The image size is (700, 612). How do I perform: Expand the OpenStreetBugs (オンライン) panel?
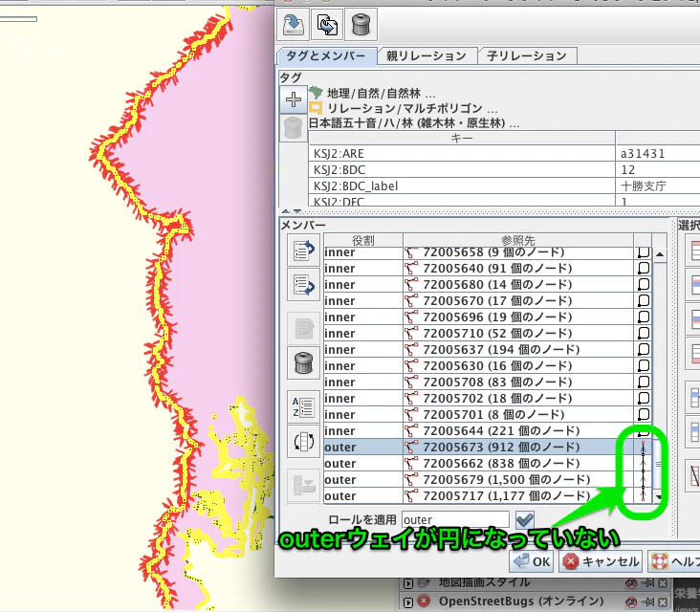407,601
